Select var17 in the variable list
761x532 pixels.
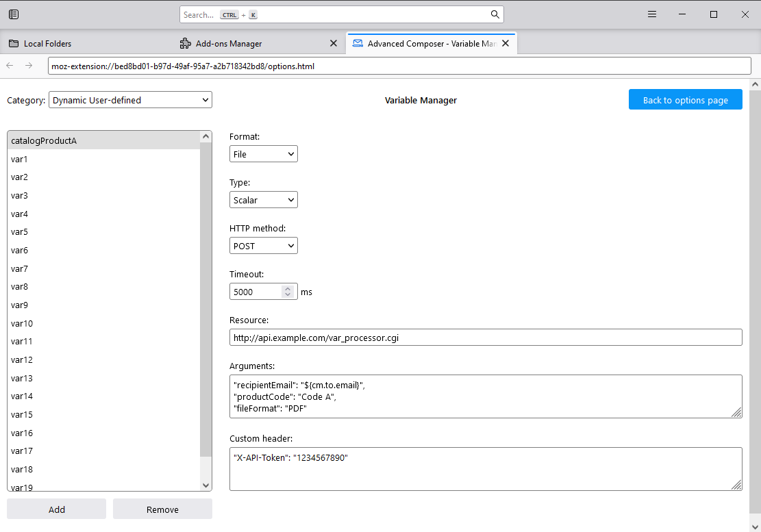pos(103,451)
